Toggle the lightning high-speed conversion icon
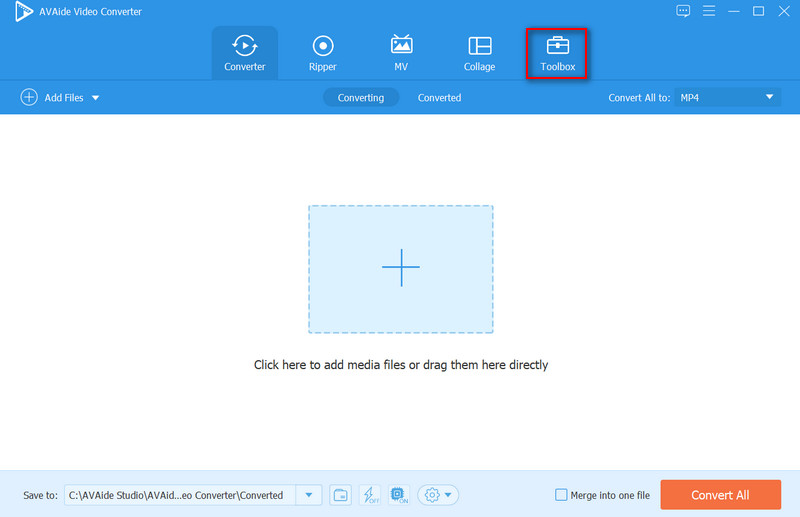800x517 pixels. [370, 495]
